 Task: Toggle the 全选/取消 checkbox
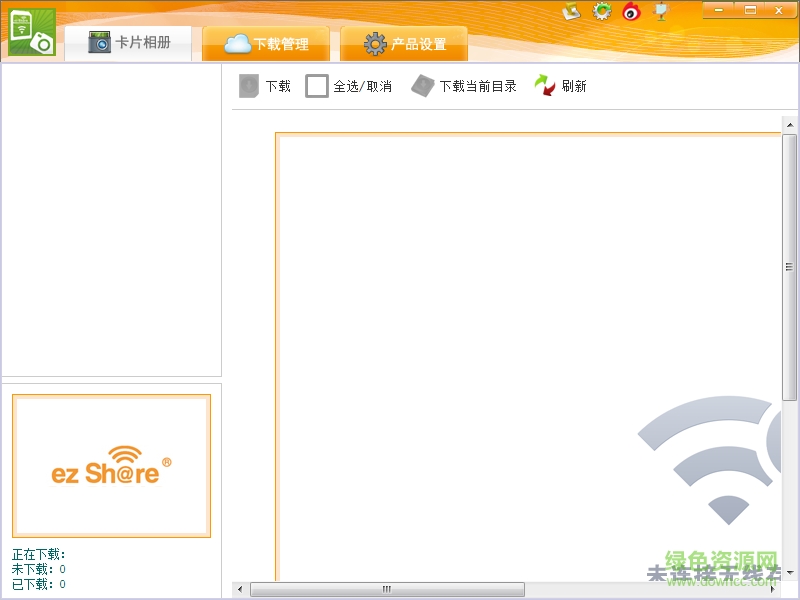(x=316, y=86)
